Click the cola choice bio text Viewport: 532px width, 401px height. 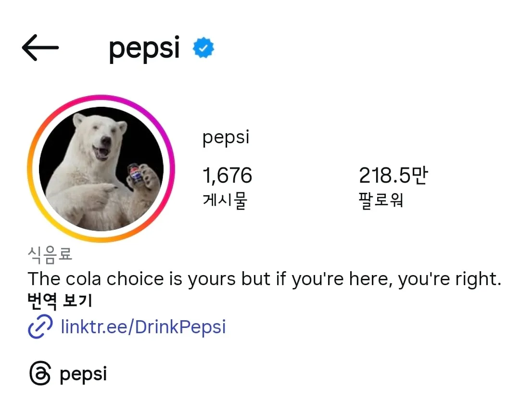click(x=265, y=278)
